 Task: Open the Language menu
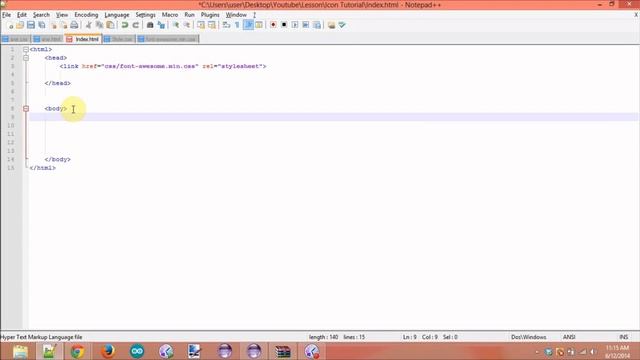[x=117, y=15]
